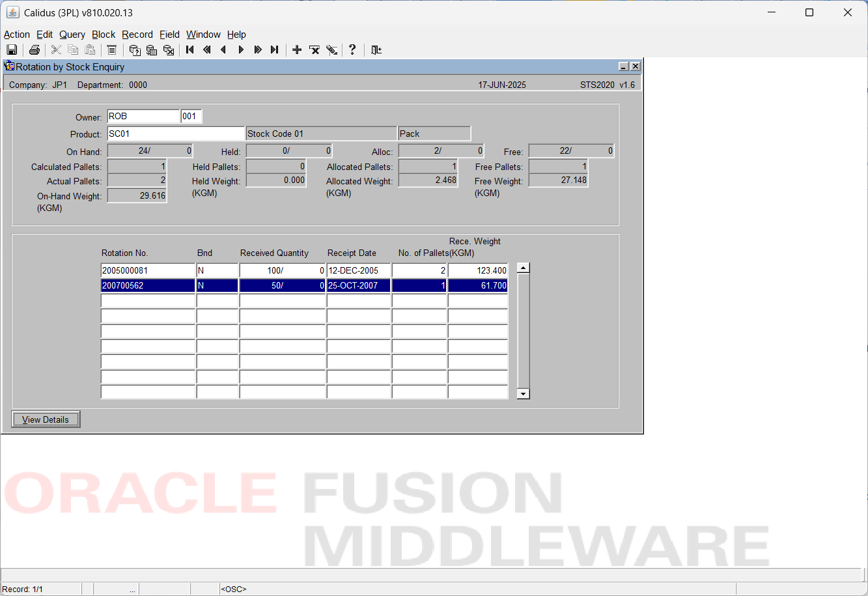Minimize the Calidus application window

[771, 12]
